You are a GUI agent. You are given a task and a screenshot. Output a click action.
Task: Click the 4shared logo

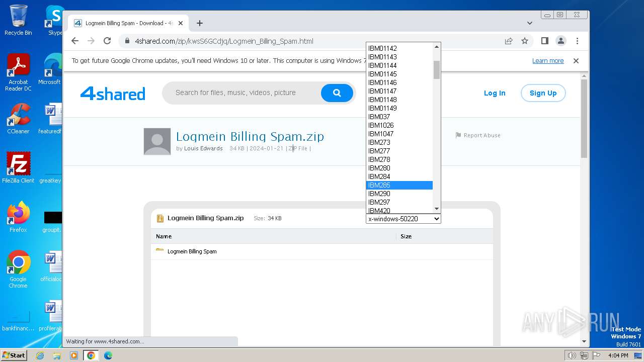113,94
